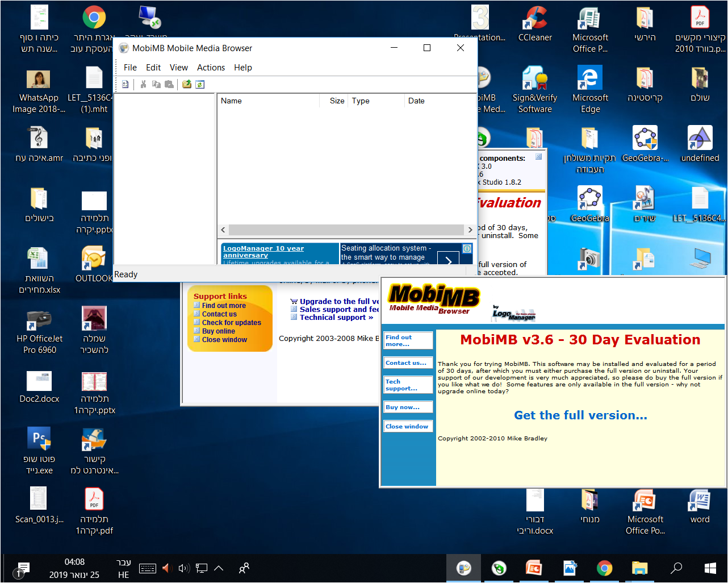This screenshot has height=583, width=728.
Task: Select the HP OfficeJet Pro 6960 icon
Action: 40,332
